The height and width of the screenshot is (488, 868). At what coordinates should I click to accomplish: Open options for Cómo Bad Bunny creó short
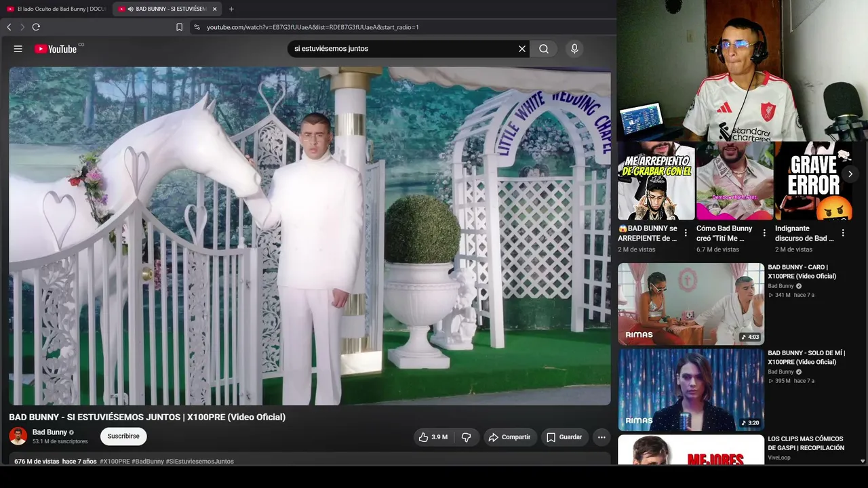tap(764, 233)
